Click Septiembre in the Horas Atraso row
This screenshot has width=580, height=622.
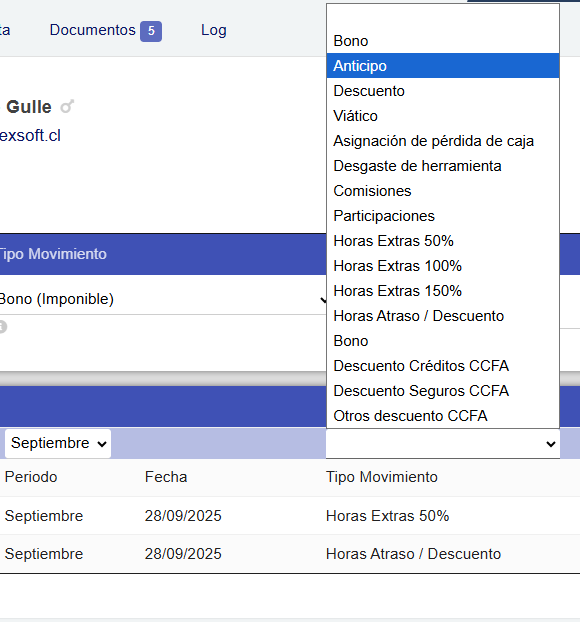pyautogui.click(x=44, y=554)
